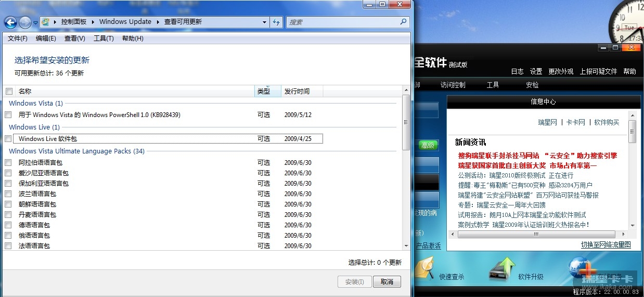Screen dimensions: 644x297
Task: Sort by 发行时间 column header
Action: click(x=302, y=91)
